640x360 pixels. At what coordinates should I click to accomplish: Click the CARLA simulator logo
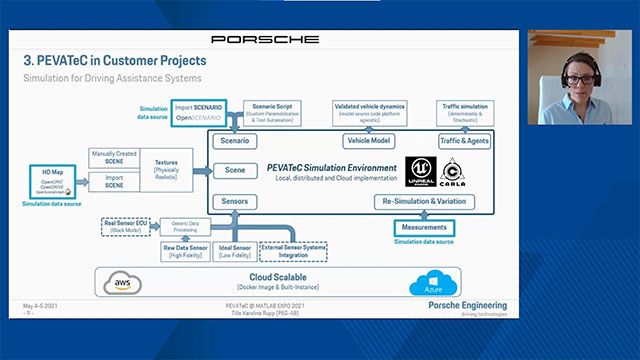pyautogui.click(x=452, y=172)
